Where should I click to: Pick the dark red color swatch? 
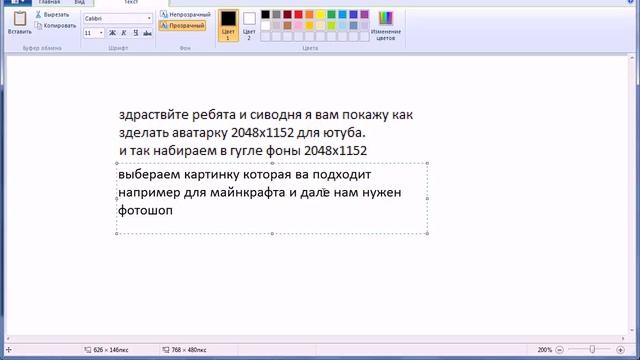point(287,15)
